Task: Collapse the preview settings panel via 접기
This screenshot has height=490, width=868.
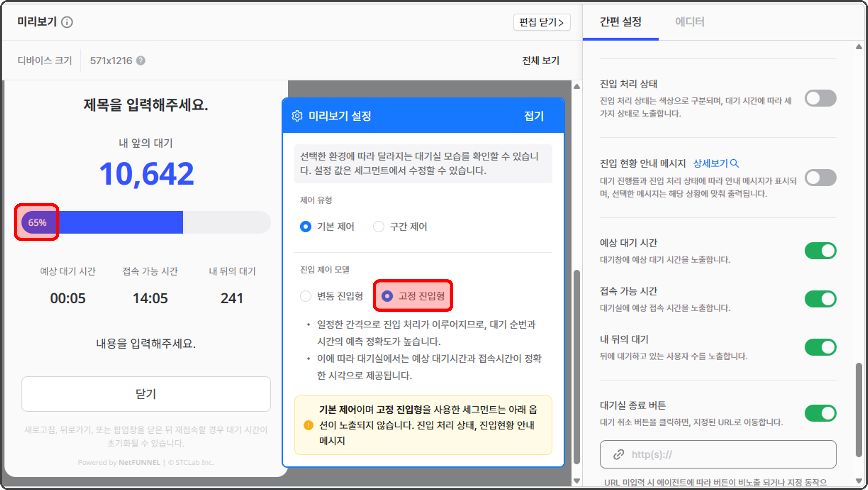Action: pyautogui.click(x=534, y=116)
